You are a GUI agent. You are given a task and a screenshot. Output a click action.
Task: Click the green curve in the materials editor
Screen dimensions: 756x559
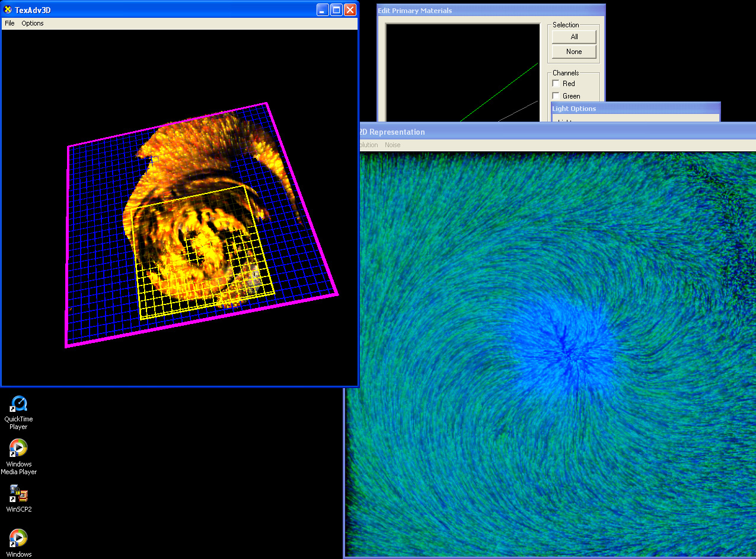coord(498,94)
